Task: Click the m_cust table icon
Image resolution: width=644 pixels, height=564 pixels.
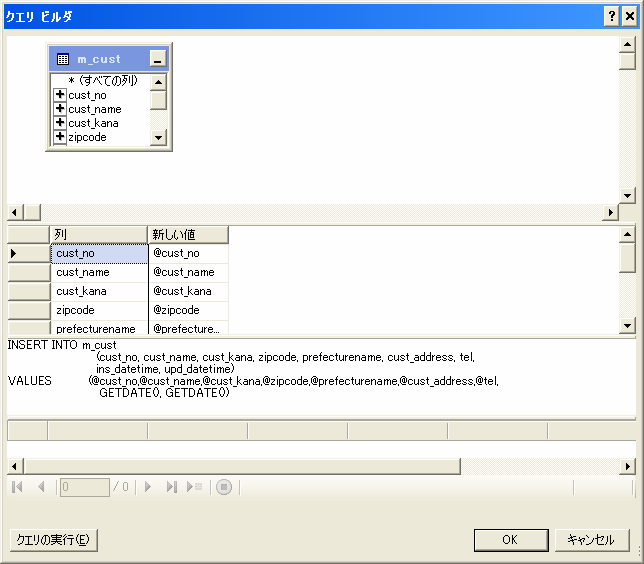Action: (63, 59)
